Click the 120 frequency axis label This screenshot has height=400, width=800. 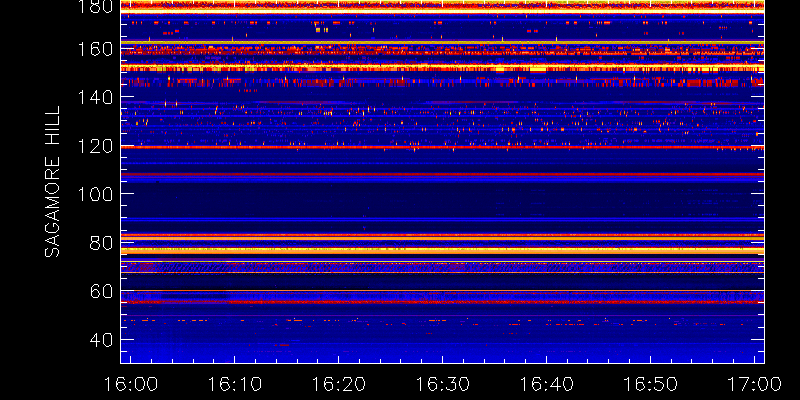tap(95, 146)
